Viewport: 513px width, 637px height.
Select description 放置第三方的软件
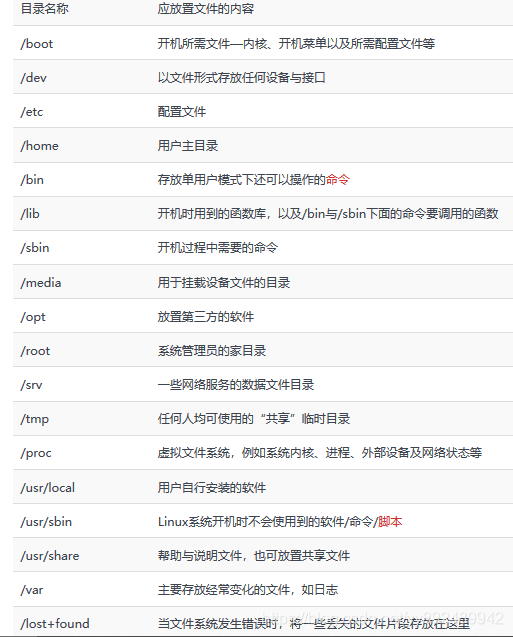click(206, 316)
